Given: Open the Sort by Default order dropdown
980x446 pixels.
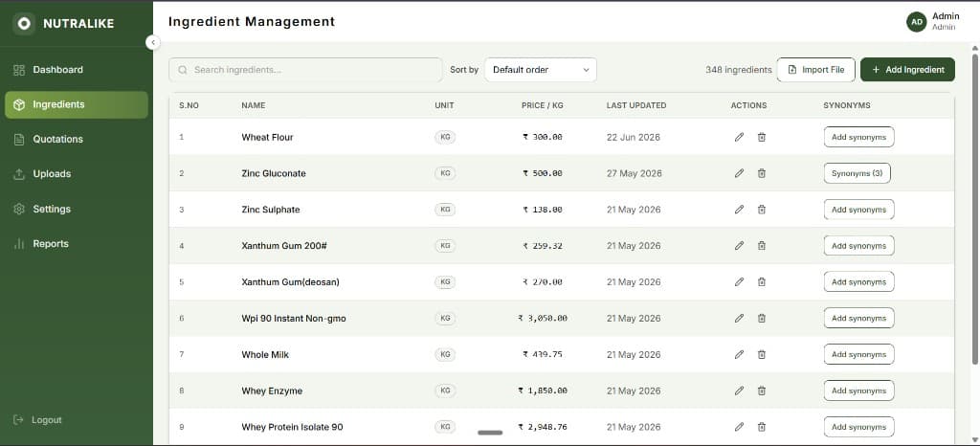Looking at the screenshot, I should click(541, 70).
